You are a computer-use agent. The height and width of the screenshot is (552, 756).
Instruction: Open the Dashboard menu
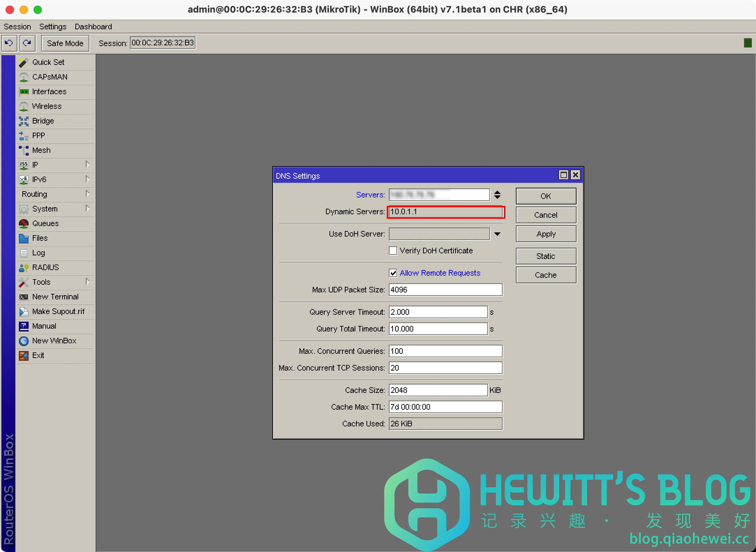pos(93,27)
